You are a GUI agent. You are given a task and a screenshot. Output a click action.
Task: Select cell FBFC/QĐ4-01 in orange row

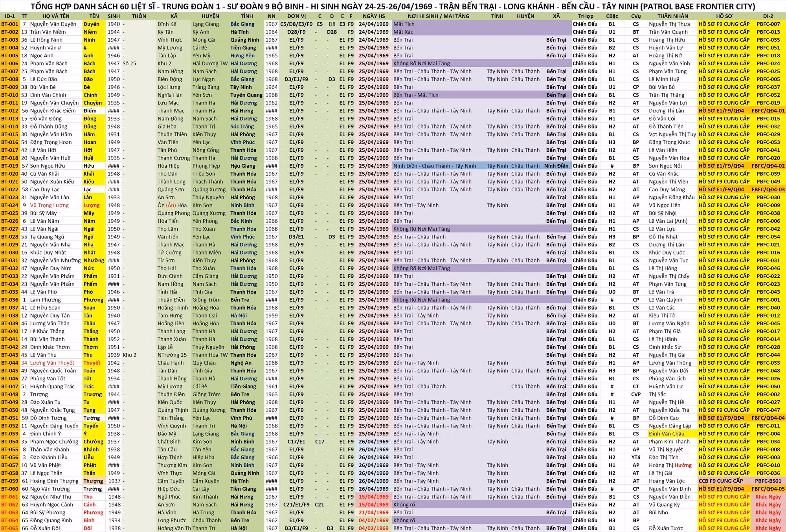768,111
